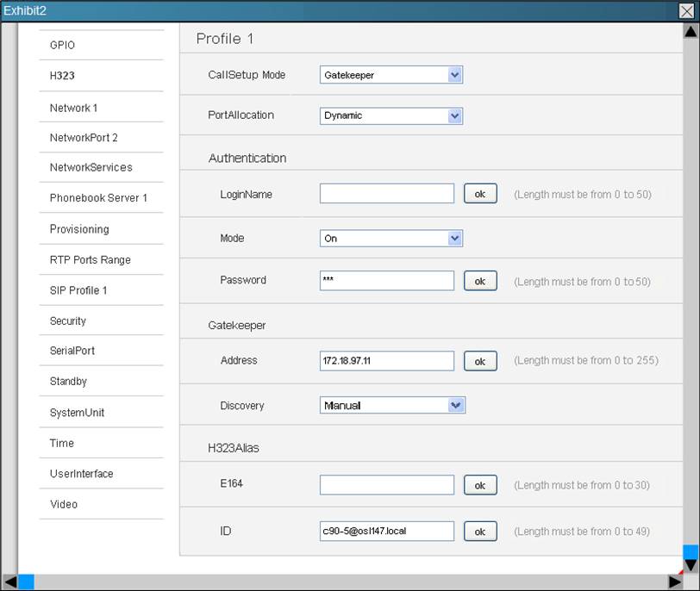Screen dimensions: 700x591
Task: Click the horizontal scrollbar thumb
Action: click(x=27, y=582)
